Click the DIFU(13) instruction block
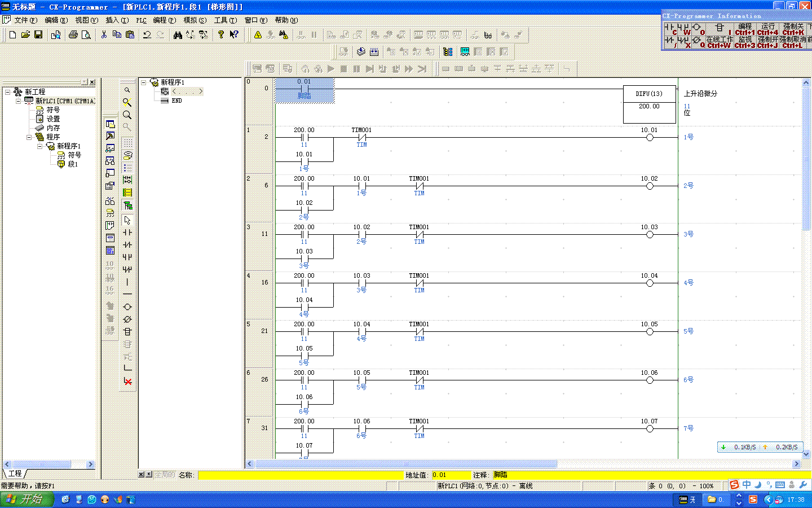 649,104
